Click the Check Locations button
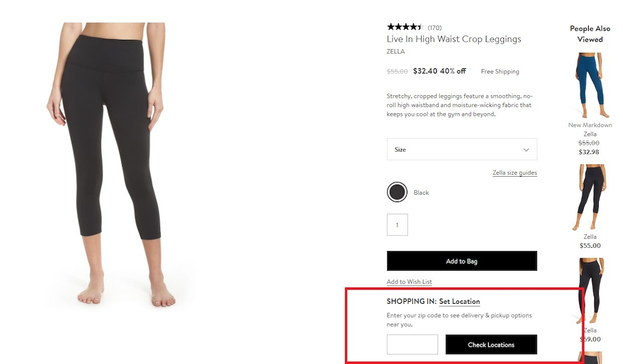Screen dimensions: 623x364 491,344
